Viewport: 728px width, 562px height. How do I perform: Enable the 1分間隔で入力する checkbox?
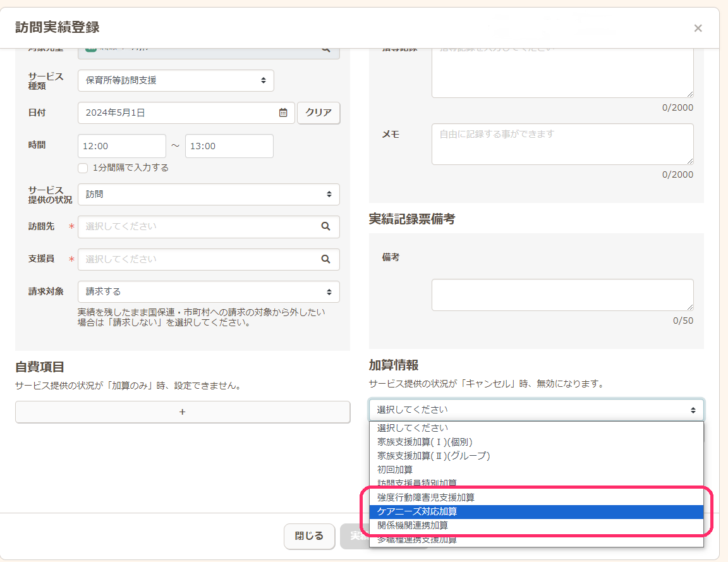[x=83, y=168]
